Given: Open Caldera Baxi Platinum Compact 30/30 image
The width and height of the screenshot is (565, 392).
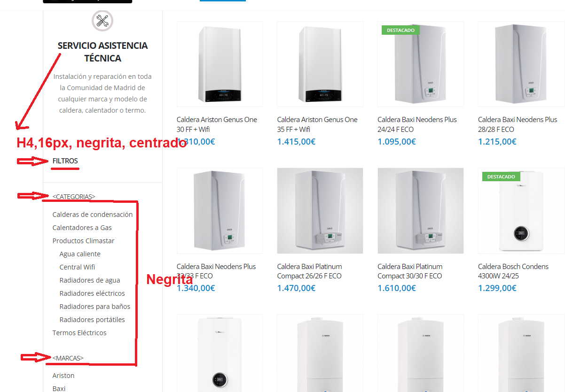Looking at the screenshot, I should coord(421,211).
